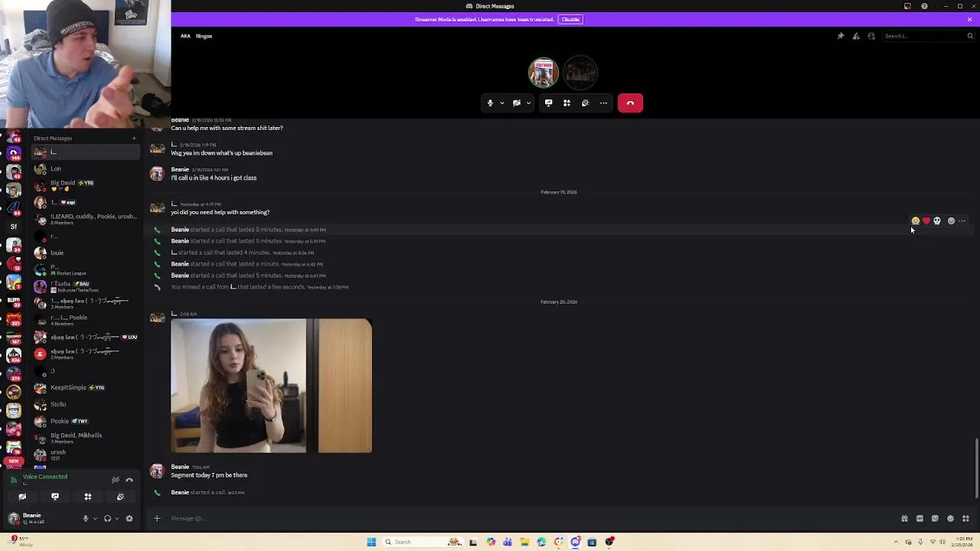Open inbox icon in title bar

[907, 6]
